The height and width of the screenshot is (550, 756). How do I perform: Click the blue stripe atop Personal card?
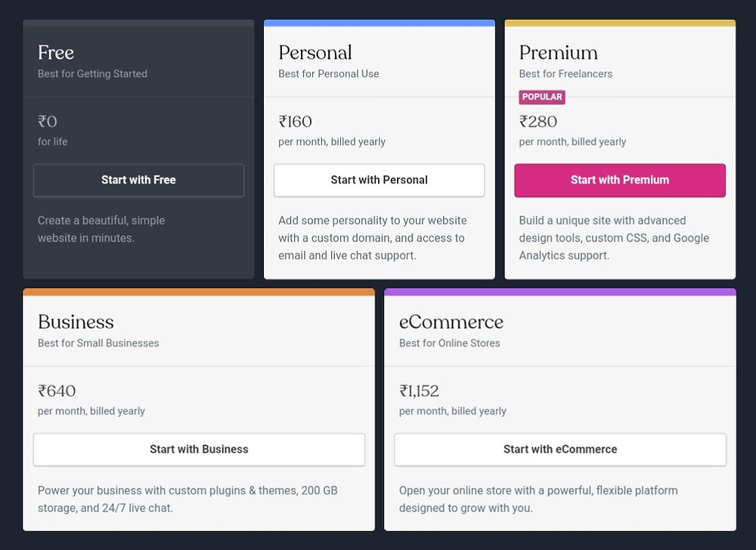click(x=379, y=23)
